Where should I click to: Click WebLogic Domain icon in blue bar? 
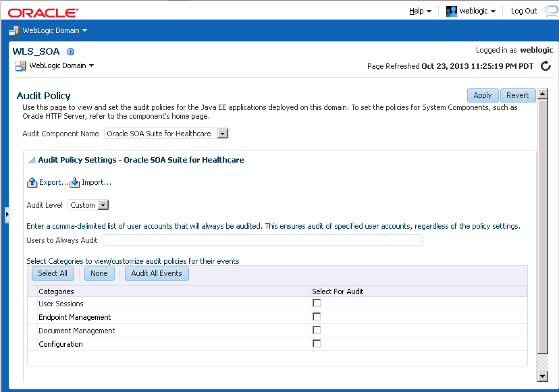click(14, 30)
